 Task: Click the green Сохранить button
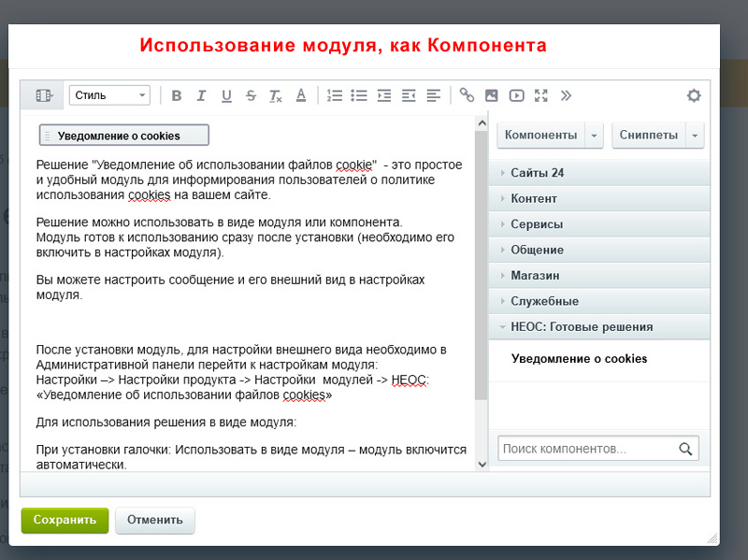click(x=64, y=521)
